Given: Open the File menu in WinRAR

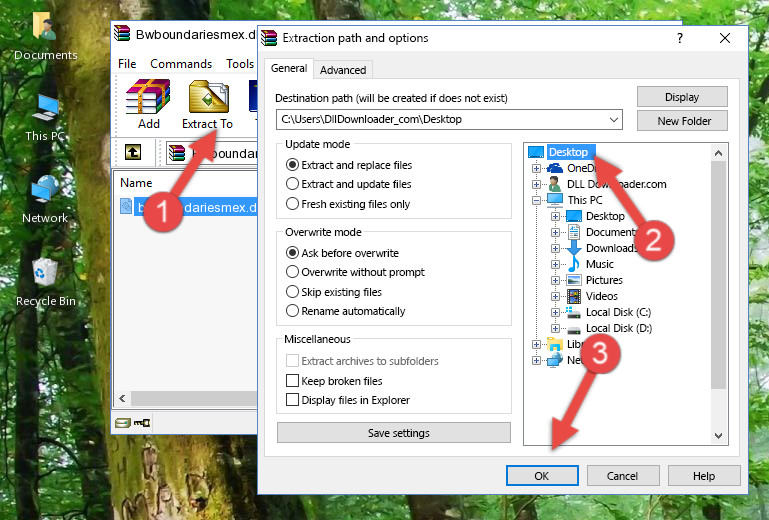Looking at the screenshot, I should [x=127, y=64].
